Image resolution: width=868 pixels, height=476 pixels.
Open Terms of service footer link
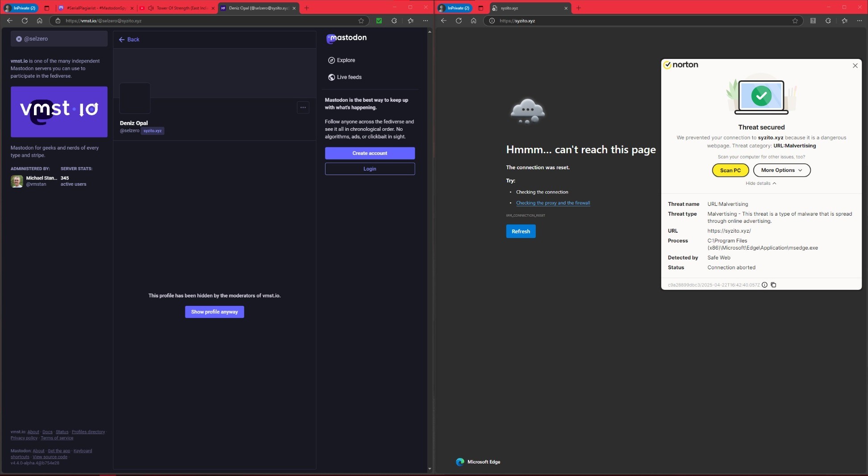[x=57, y=438]
